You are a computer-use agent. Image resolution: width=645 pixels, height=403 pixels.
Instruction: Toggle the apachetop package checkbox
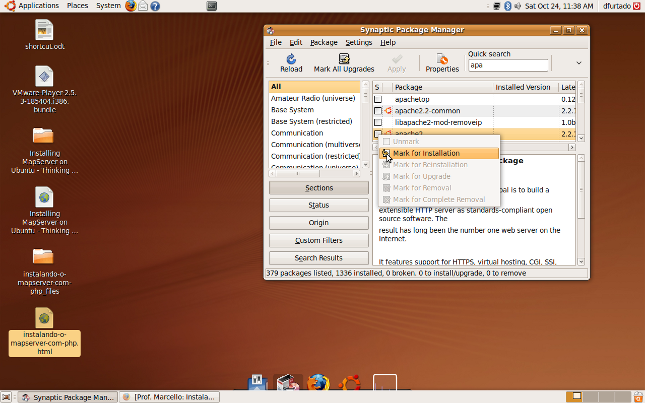(x=378, y=100)
